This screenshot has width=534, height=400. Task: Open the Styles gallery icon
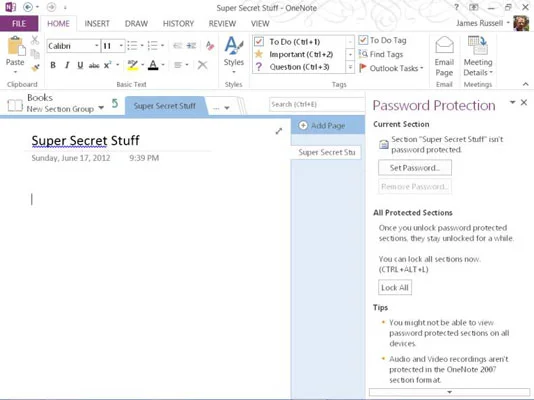234,46
